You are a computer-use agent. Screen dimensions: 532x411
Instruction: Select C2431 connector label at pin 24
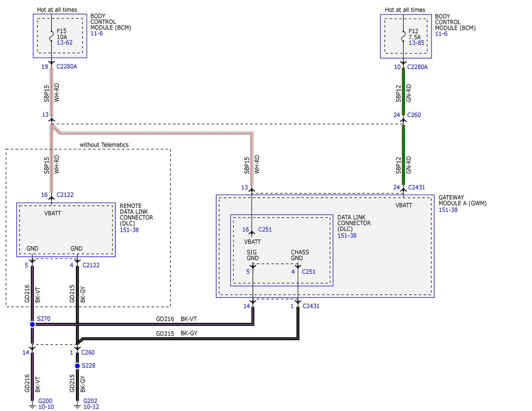(416, 188)
